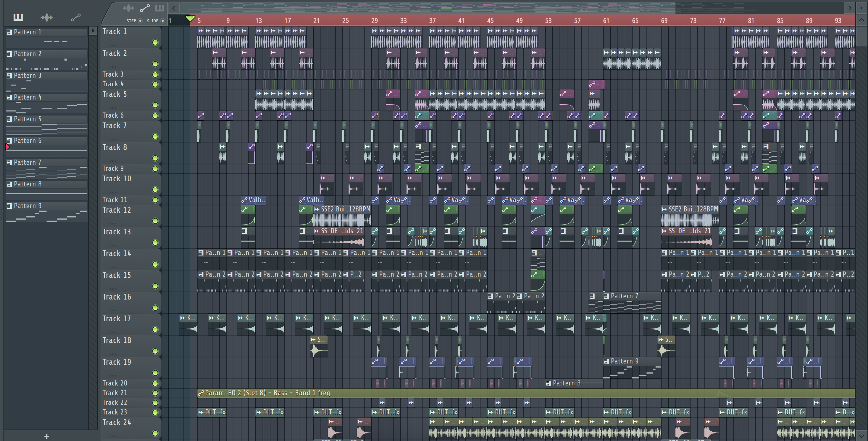Image resolution: width=868 pixels, height=441 pixels.
Task: Enable the SLIDE editing option
Action: [x=162, y=21]
